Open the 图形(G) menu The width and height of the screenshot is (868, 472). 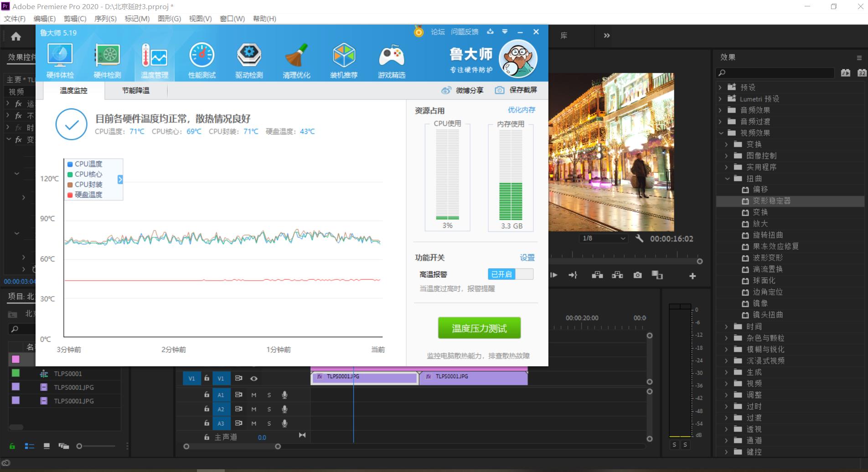click(x=169, y=19)
